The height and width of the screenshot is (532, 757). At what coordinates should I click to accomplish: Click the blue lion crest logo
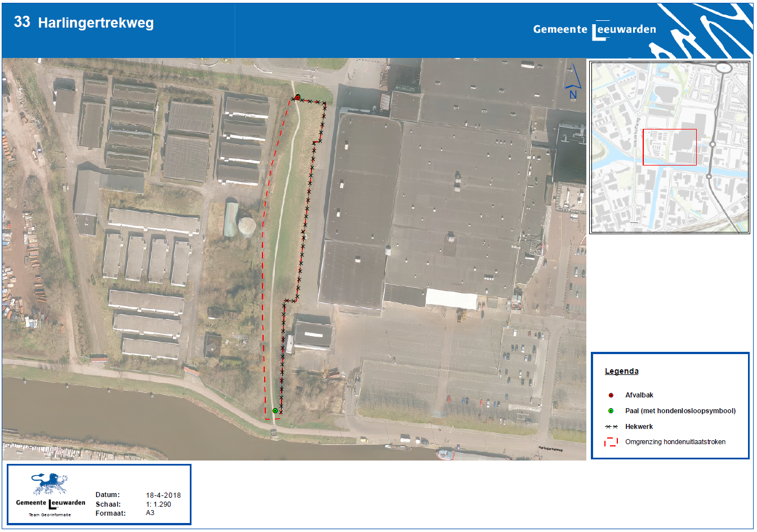coord(50,484)
